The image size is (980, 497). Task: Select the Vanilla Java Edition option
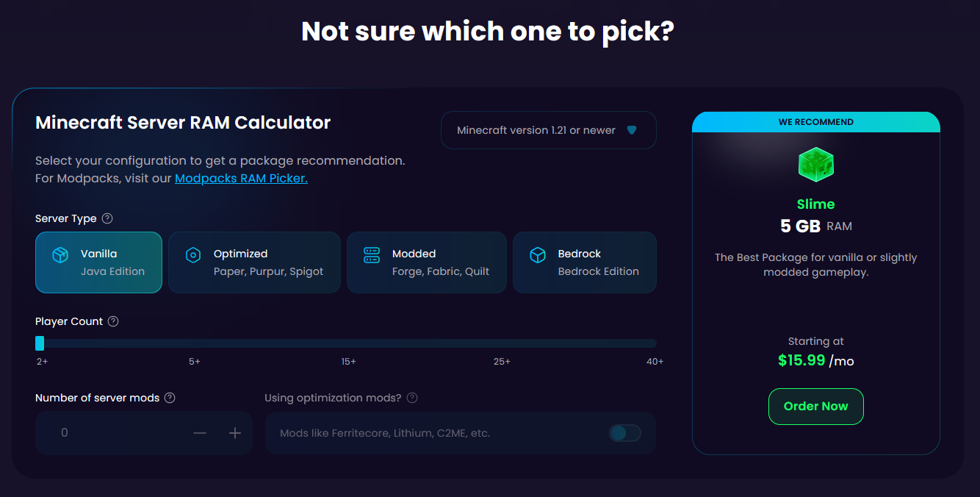coord(98,262)
